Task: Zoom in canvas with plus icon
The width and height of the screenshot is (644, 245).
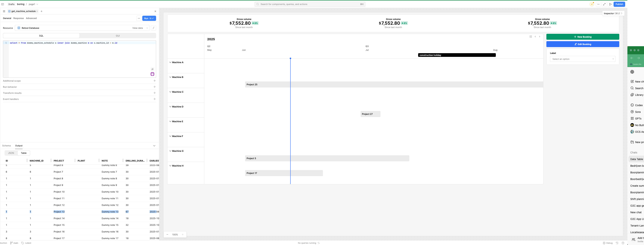Action: click(182, 234)
